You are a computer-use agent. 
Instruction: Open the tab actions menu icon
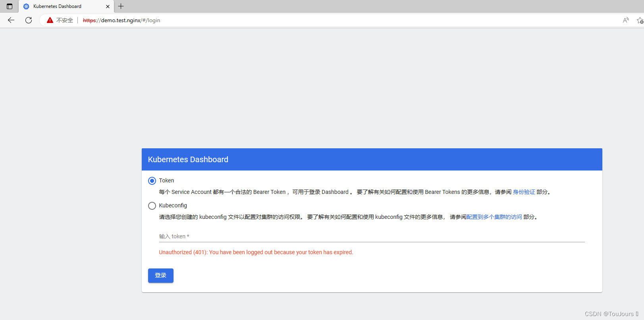point(10,6)
